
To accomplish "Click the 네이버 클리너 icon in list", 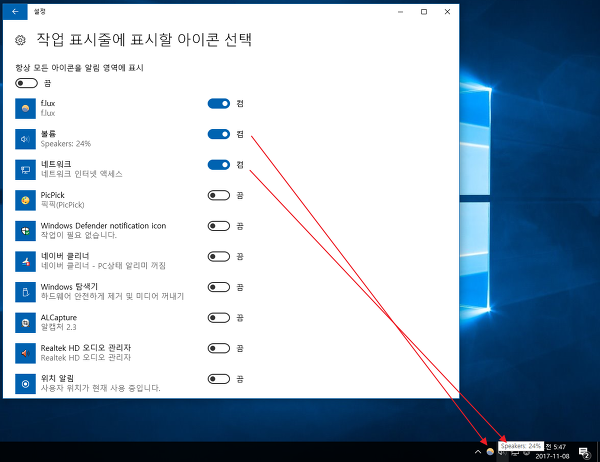I will tap(25, 261).
